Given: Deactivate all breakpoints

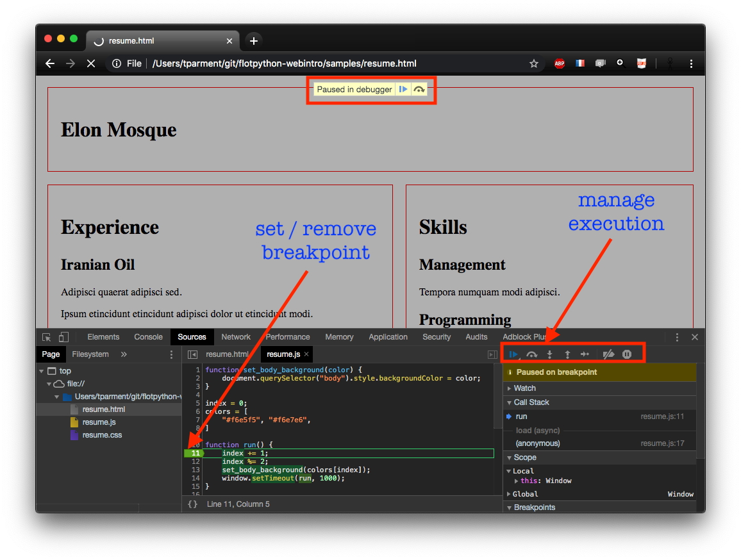Looking at the screenshot, I should pos(608,354).
